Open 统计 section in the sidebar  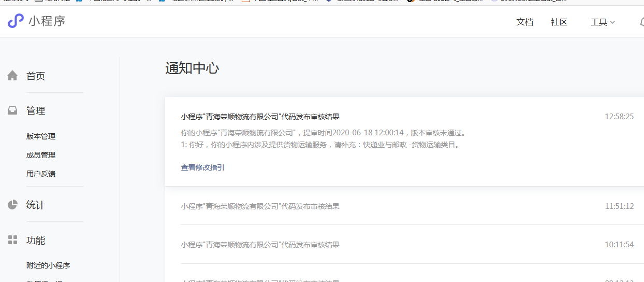coord(36,205)
